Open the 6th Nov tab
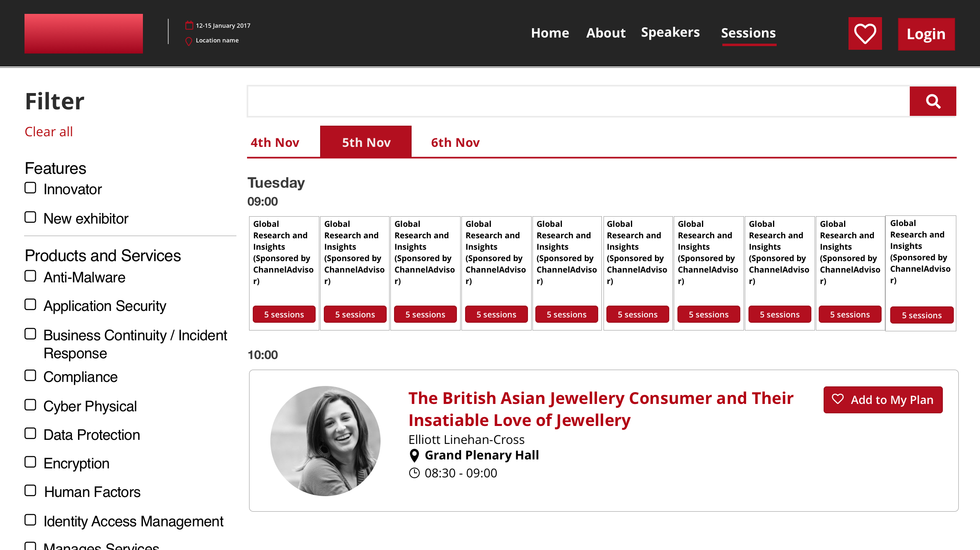 pyautogui.click(x=455, y=142)
